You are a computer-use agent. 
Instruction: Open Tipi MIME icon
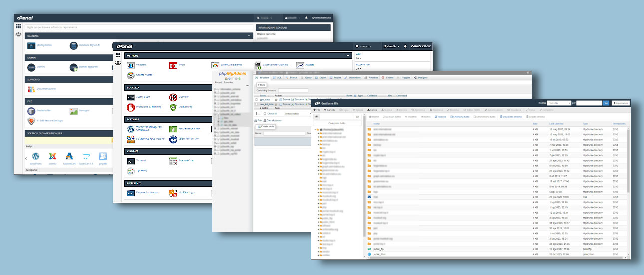[x=131, y=171]
